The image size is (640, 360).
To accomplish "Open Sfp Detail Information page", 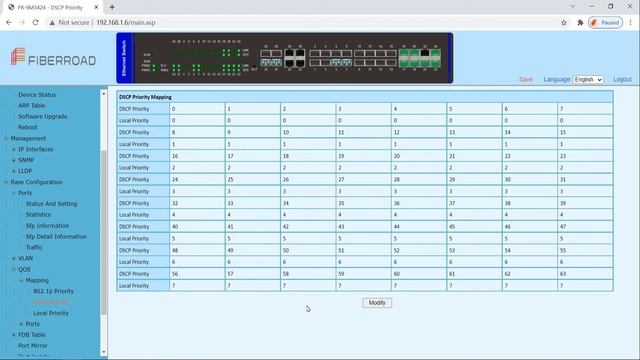I will pyautogui.click(x=56, y=236).
